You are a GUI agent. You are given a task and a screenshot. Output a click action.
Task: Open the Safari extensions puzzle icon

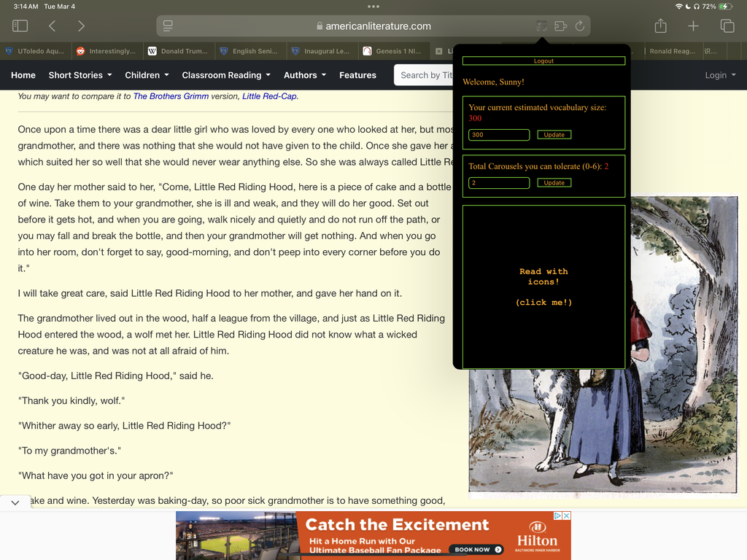tap(561, 26)
